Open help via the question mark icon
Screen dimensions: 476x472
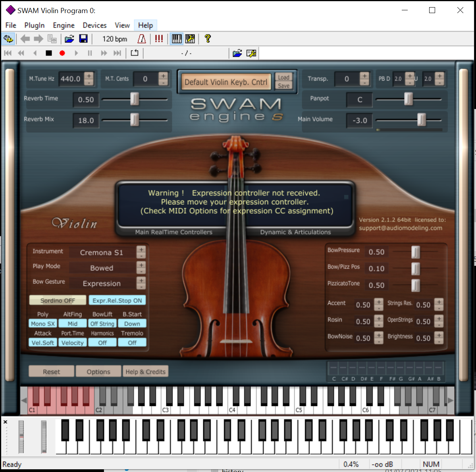(208, 39)
